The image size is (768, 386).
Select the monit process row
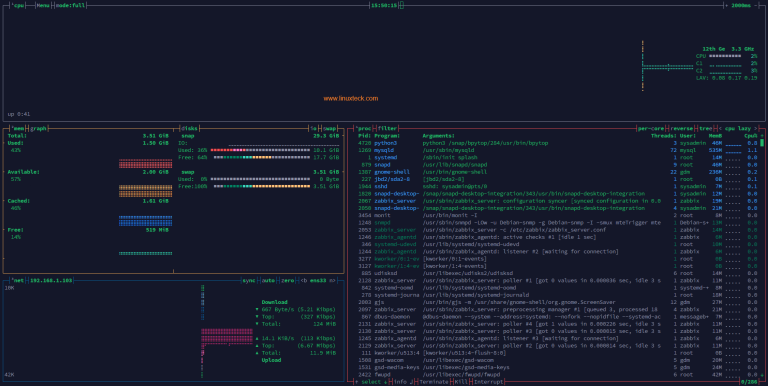pos(557,215)
